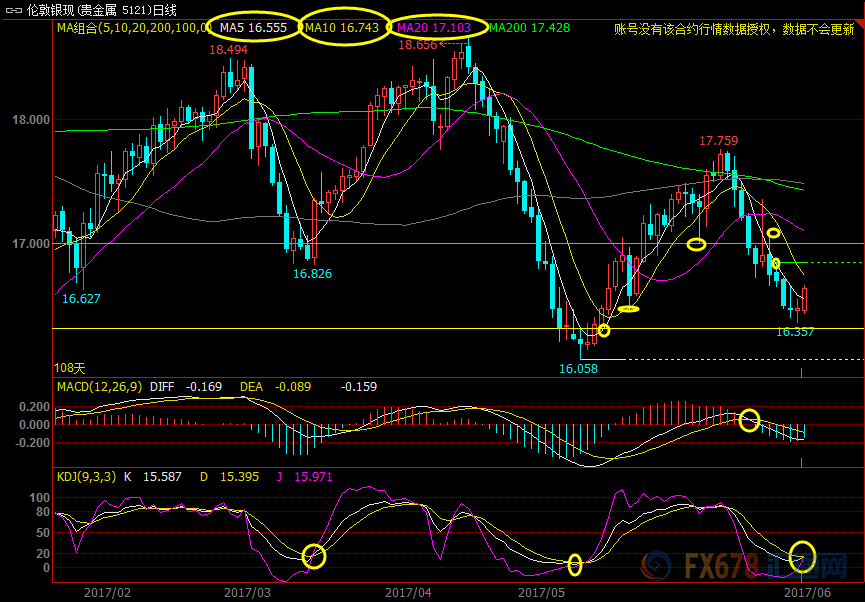Click the DEA -0.089 value
This screenshot has height=602, width=865.
(275, 387)
